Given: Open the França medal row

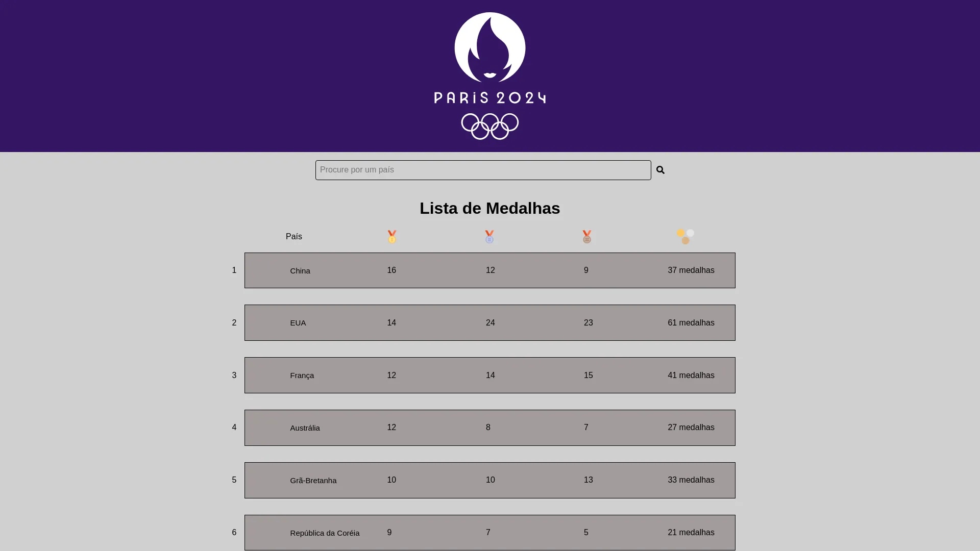Looking at the screenshot, I should 489,375.
